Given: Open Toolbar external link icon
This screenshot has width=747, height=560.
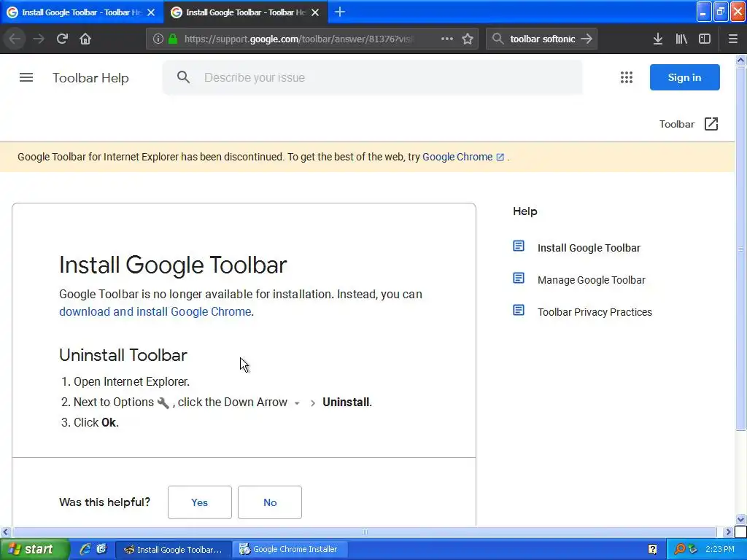Looking at the screenshot, I should pos(711,124).
